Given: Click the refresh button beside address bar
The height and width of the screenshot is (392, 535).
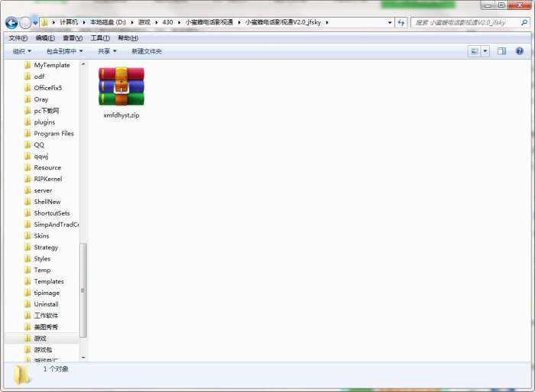Looking at the screenshot, I should pyautogui.click(x=401, y=23).
